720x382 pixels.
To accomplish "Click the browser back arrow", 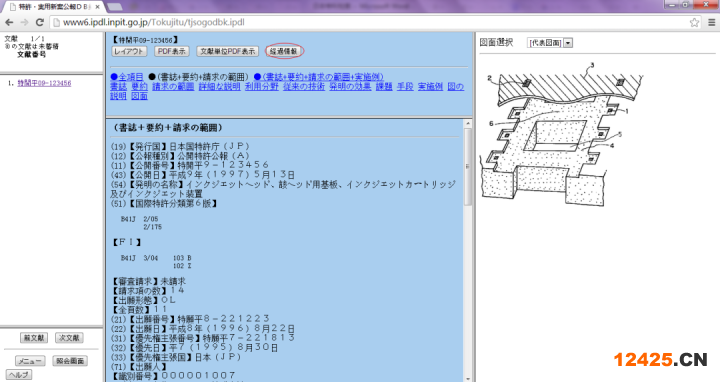I will coord(9,22).
